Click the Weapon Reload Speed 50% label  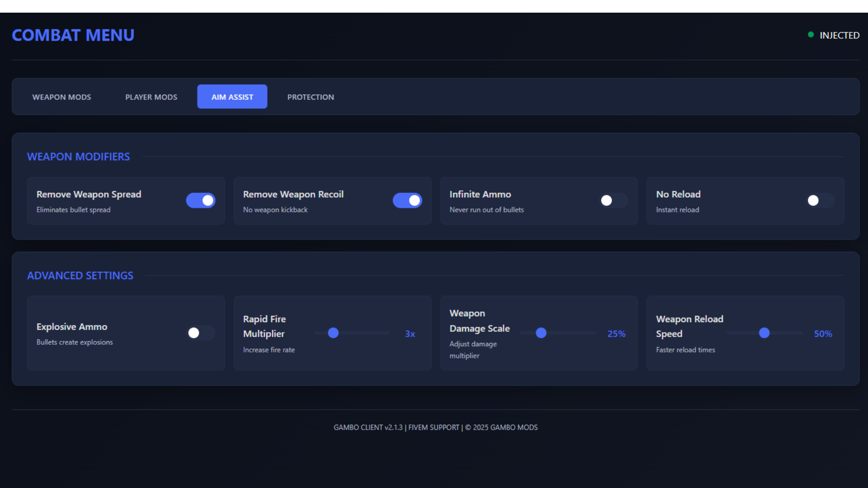(823, 334)
